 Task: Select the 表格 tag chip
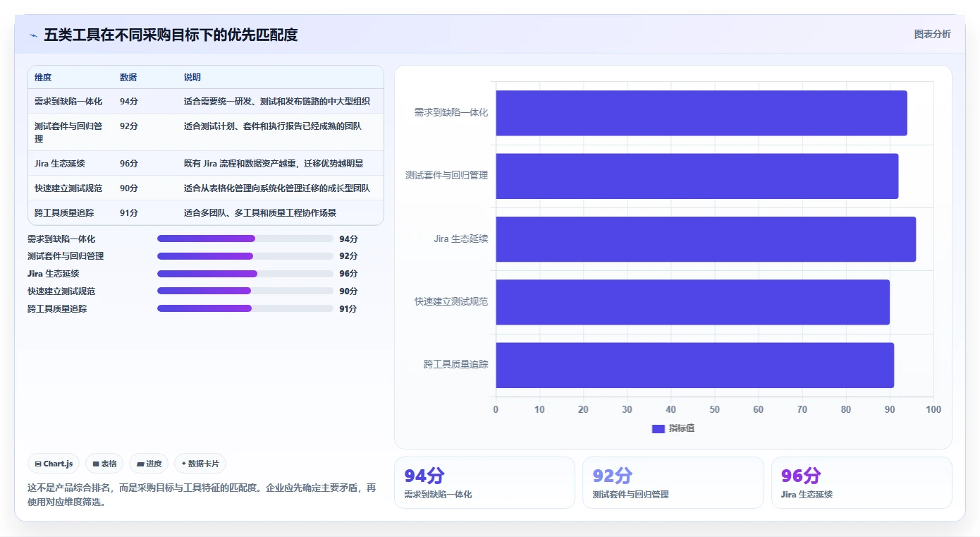[x=104, y=464]
